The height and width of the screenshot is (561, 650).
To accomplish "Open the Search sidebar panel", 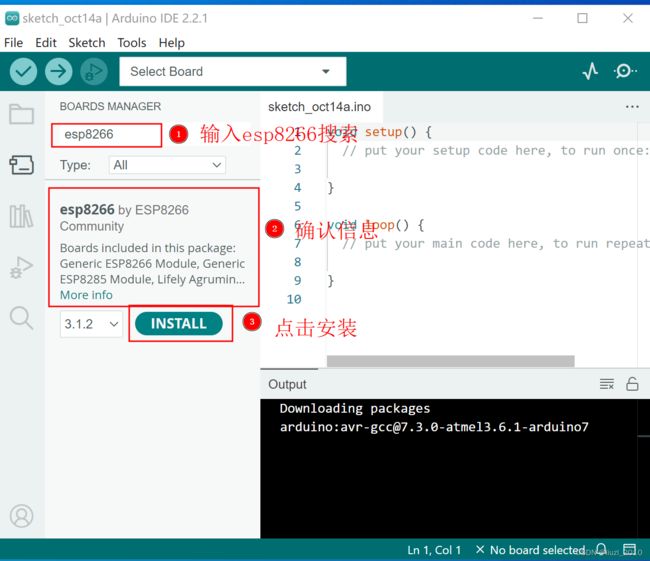I will click(22, 318).
